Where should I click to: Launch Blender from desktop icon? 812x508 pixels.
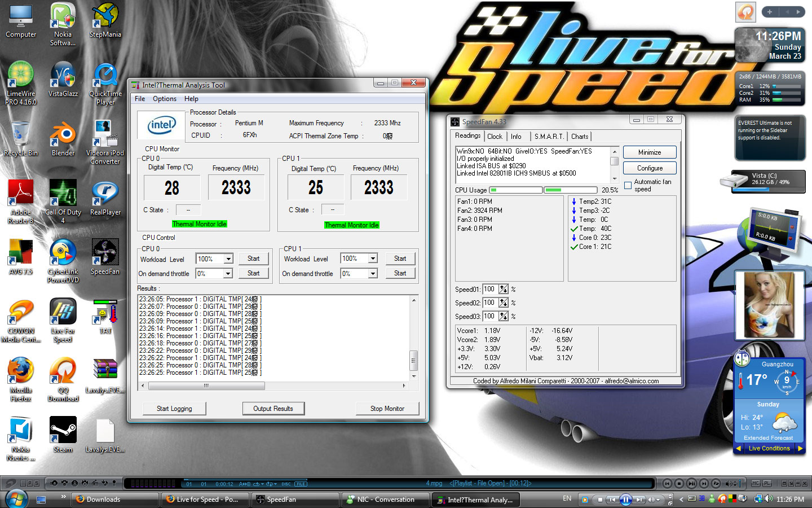tap(63, 139)
